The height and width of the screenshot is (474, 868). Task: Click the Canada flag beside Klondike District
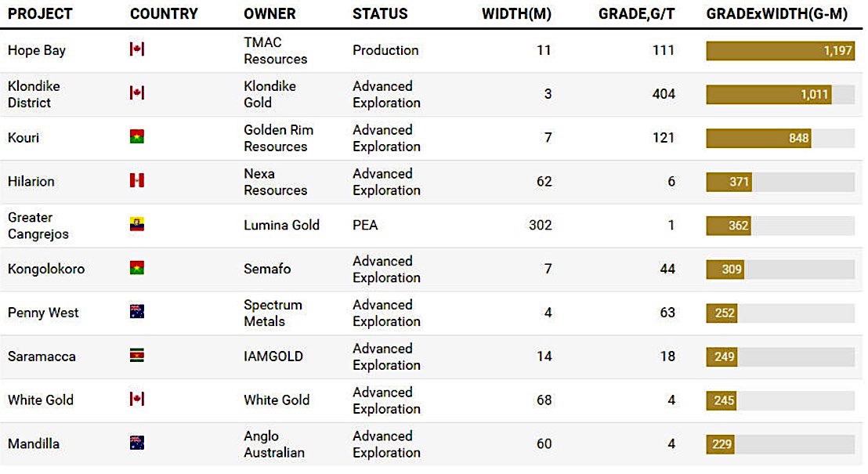click(x=137, y=93)
